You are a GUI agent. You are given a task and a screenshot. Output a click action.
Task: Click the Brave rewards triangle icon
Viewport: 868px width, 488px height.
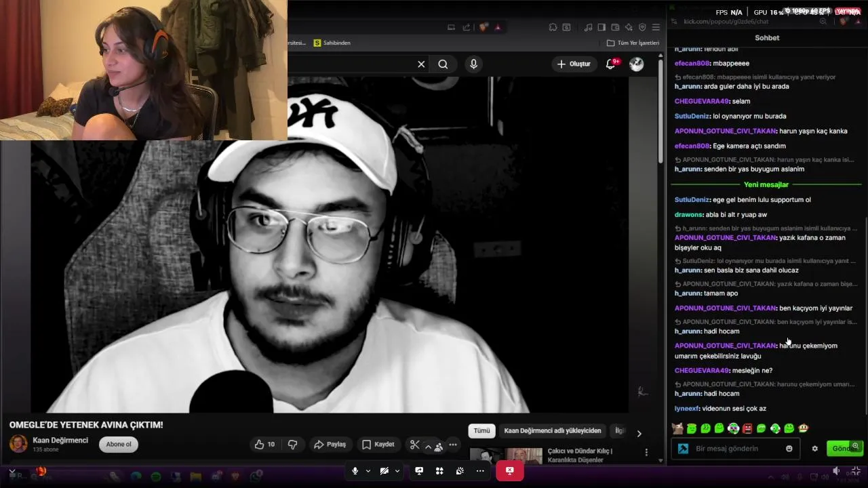pyautogui.click(x=498, y=27)
